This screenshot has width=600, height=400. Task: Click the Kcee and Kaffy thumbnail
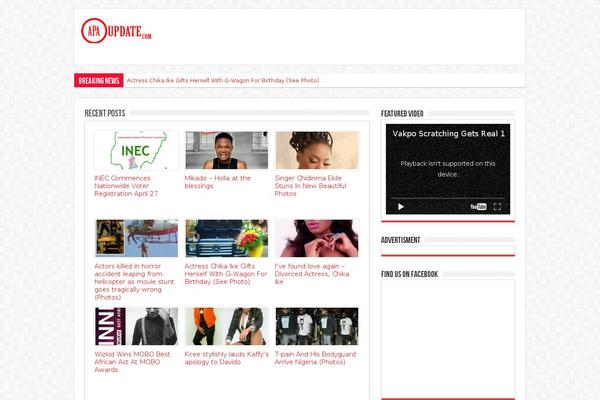[x=227, y=326]
